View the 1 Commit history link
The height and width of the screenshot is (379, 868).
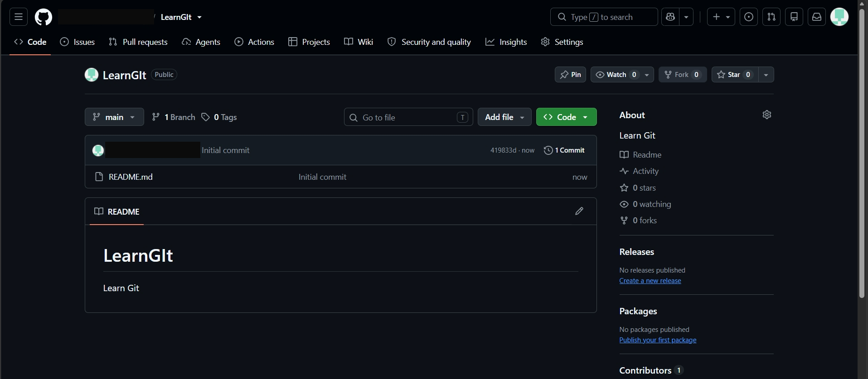[564, 150]
